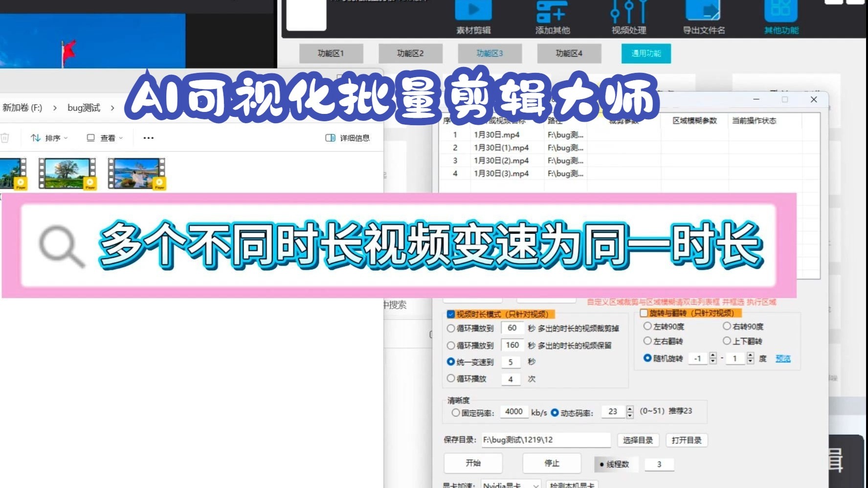868x488 pixels.
Task: Click the 线程数 field showing 3
Action: [x=659, y=465]
